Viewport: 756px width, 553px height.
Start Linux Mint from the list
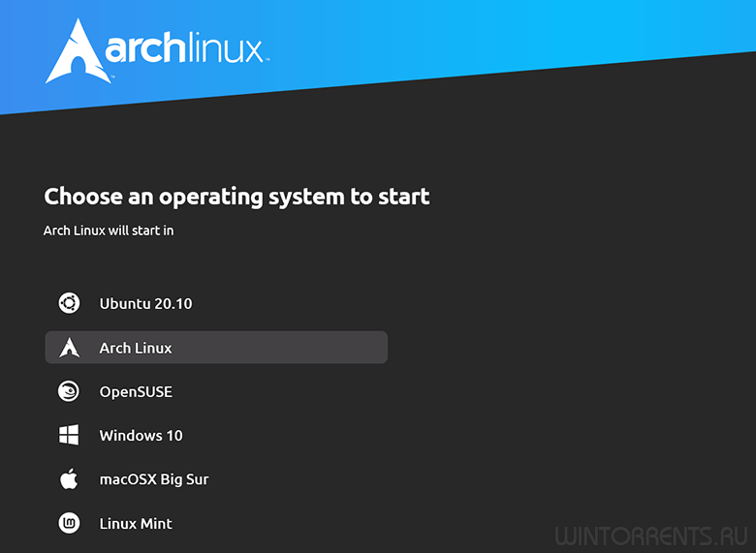pos(136,524)
